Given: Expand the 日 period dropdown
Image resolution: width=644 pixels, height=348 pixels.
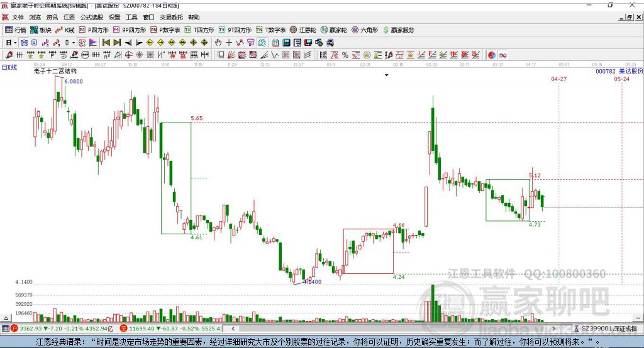Looking at the screenshot, I should (15, 43).
